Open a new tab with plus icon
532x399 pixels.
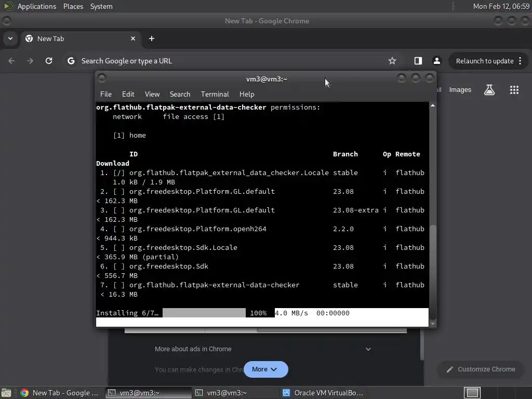[152, 38]
